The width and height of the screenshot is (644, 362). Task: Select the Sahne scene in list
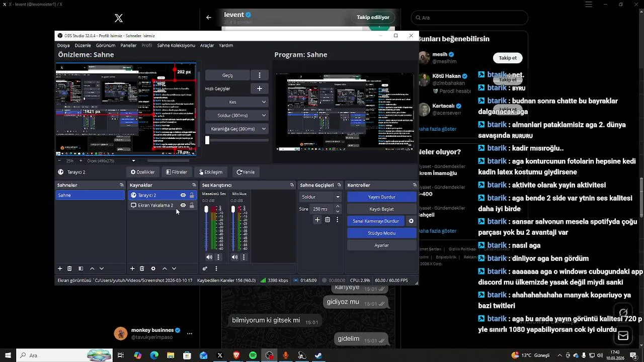point(90,195)
